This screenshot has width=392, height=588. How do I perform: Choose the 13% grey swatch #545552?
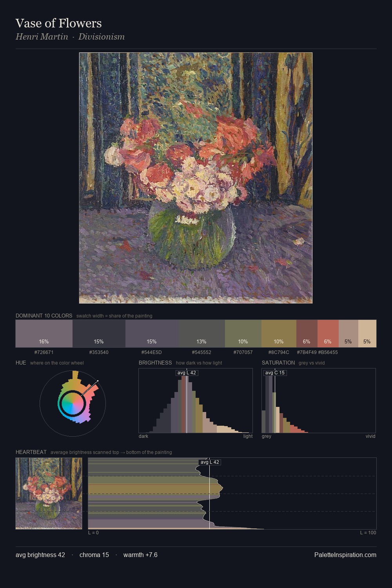201,334
